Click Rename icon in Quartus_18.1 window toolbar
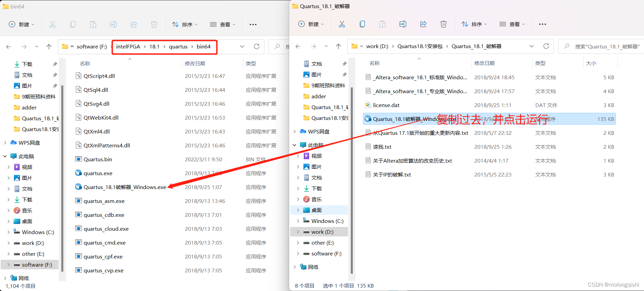Image resolution: width=644 pixels, height=291 pixels. [x=403, y=24]
